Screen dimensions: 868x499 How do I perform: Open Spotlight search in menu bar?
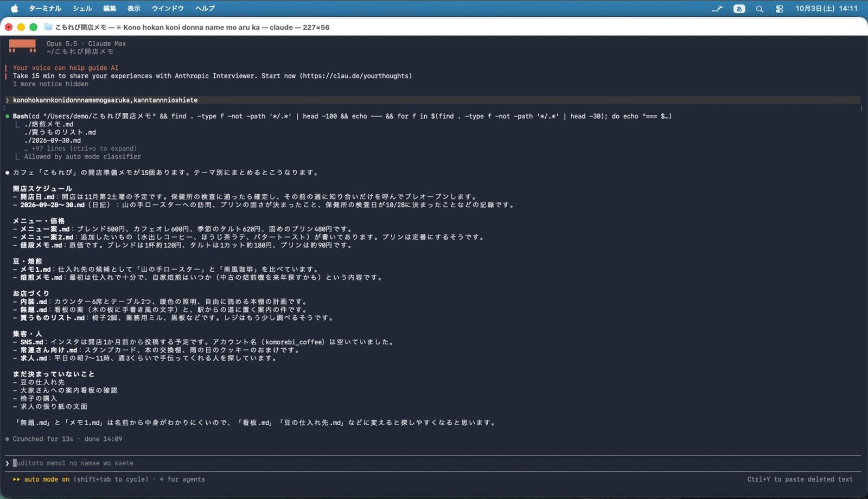pyautogui.click(x=759, y=9)
